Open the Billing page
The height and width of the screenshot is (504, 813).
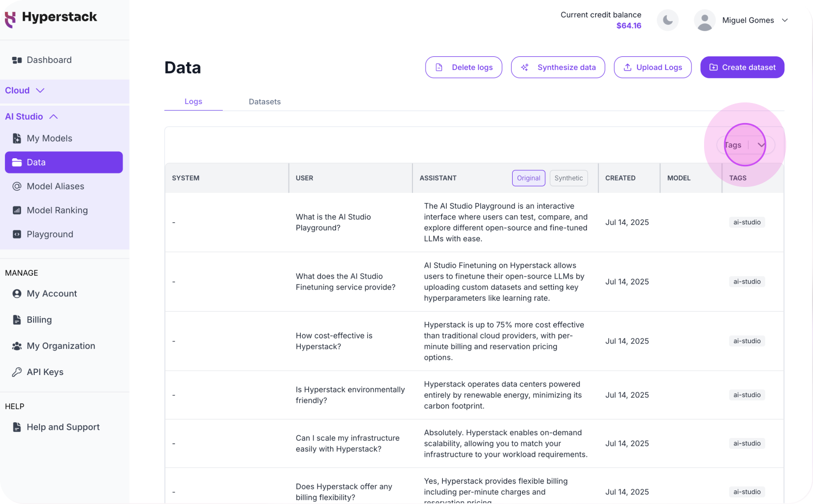tap(39, 320)
